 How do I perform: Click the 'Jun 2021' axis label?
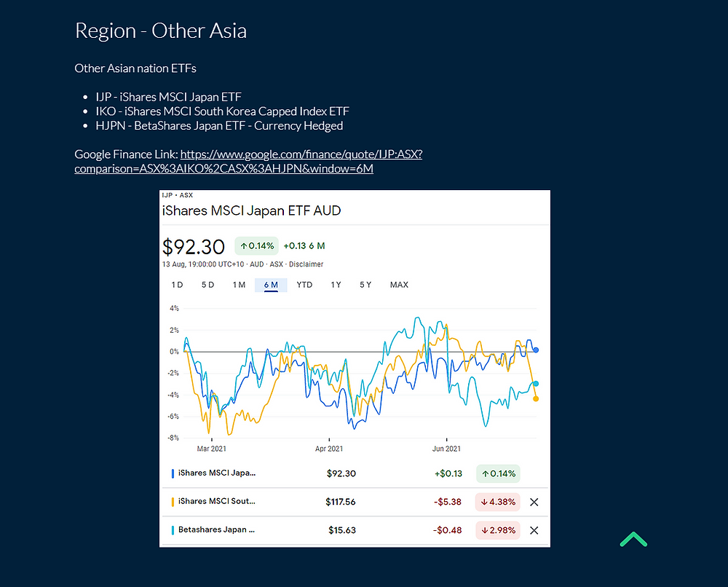[x=446, y=449]
